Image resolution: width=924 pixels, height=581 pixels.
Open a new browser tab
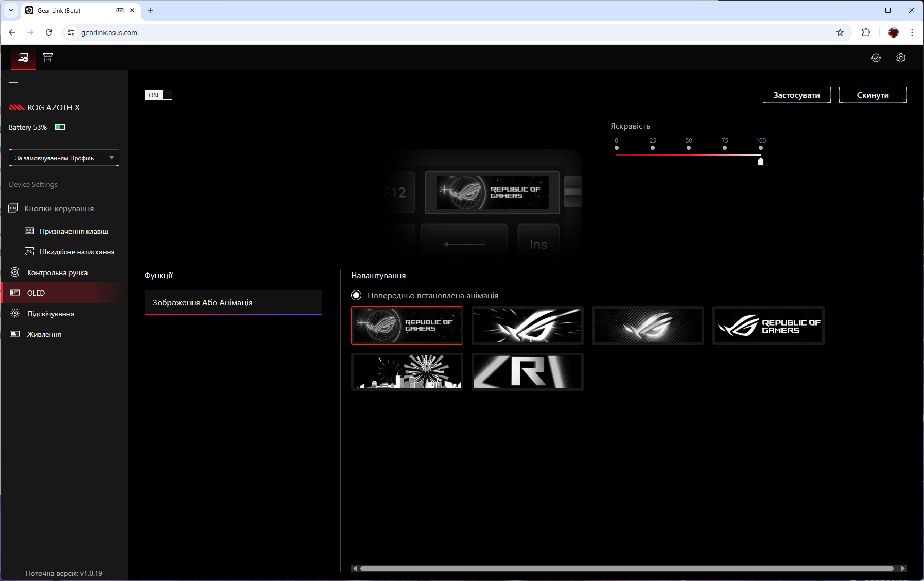(151, 10)
